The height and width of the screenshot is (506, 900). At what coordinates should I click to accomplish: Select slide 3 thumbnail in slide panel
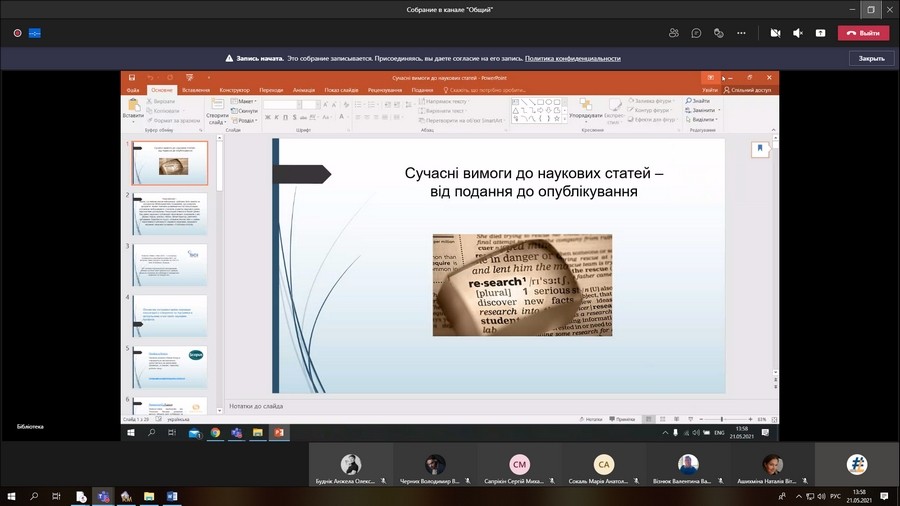[170, 264]
